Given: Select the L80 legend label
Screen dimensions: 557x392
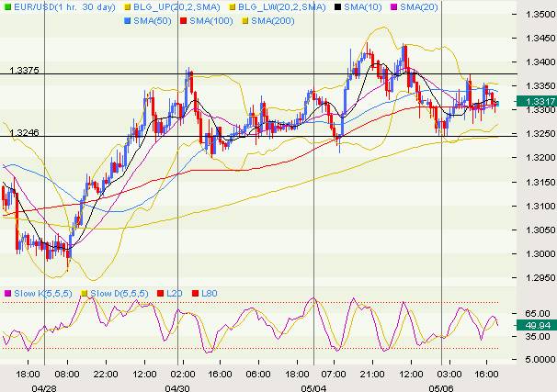Looking at the screenshot, I should (210, 294).
